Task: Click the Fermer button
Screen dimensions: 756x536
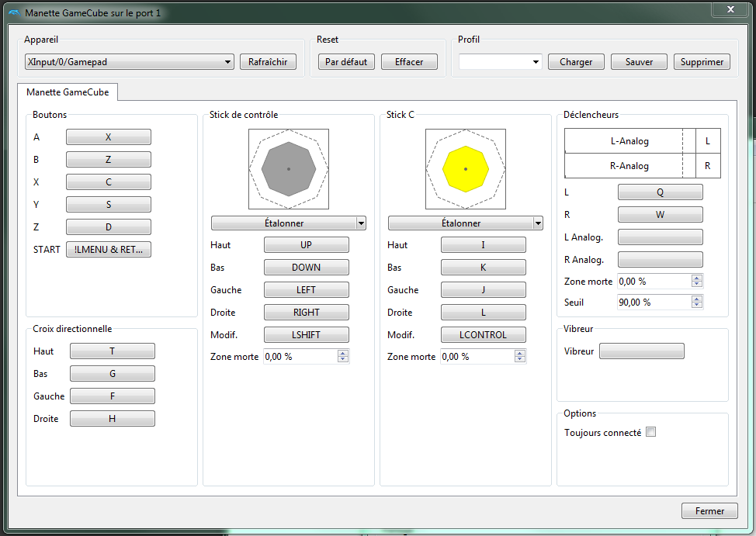Action: pos(709,511)
